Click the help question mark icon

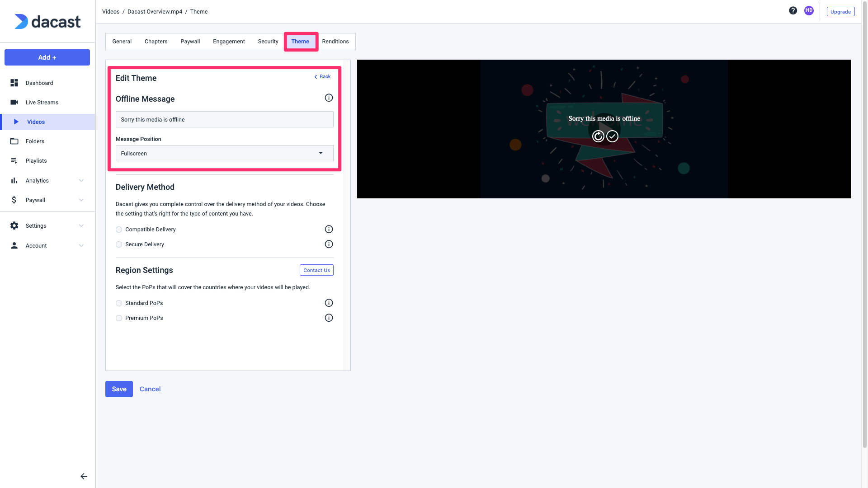pos(793,10)
